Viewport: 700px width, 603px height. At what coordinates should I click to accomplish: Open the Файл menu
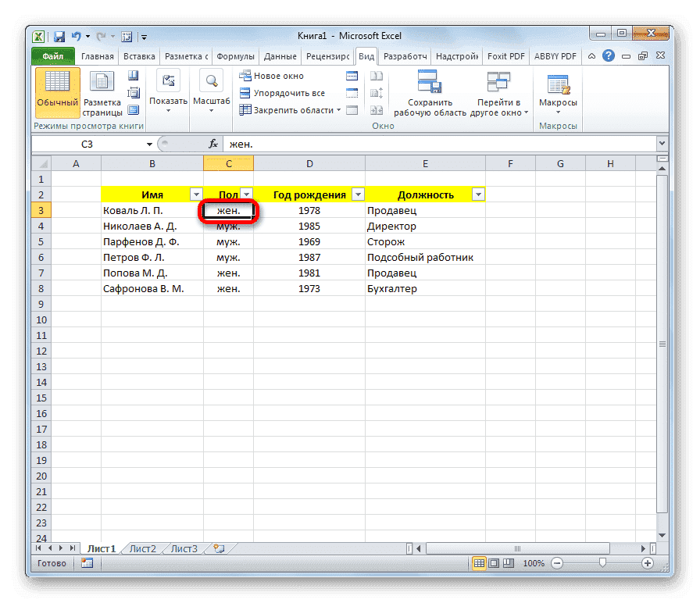tap(52, 55)
